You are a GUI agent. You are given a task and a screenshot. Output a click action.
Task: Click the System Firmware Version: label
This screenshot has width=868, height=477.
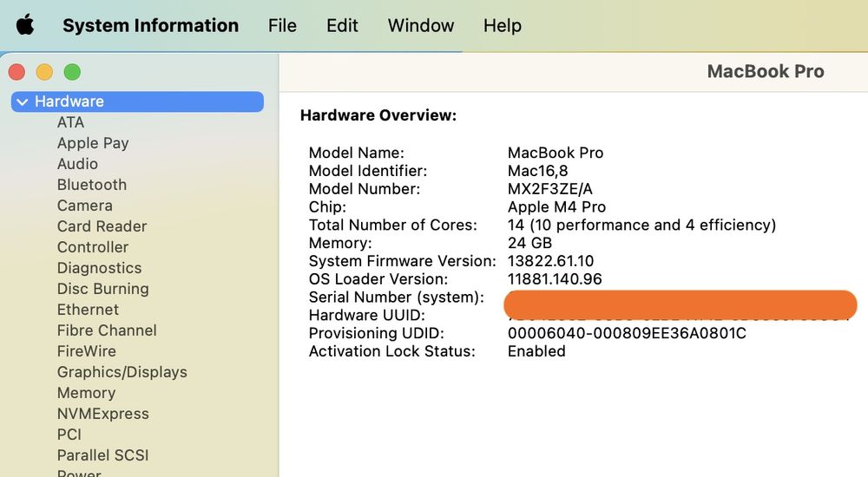pyautogui.click(x=402, y=261)
